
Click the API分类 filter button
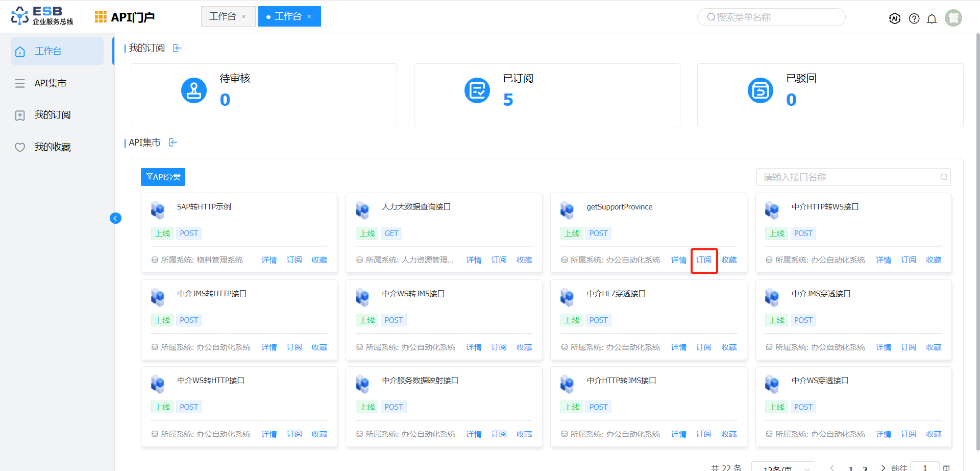163,177
